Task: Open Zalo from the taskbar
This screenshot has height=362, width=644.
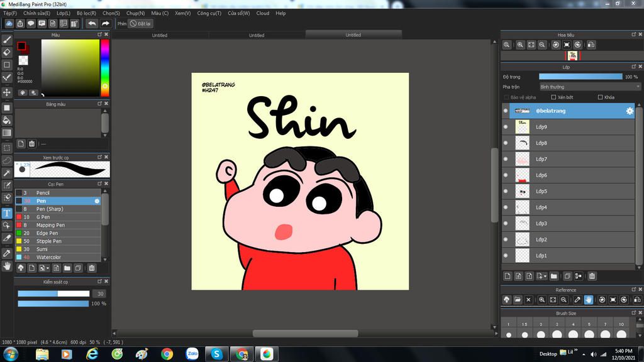Action: 192,354
